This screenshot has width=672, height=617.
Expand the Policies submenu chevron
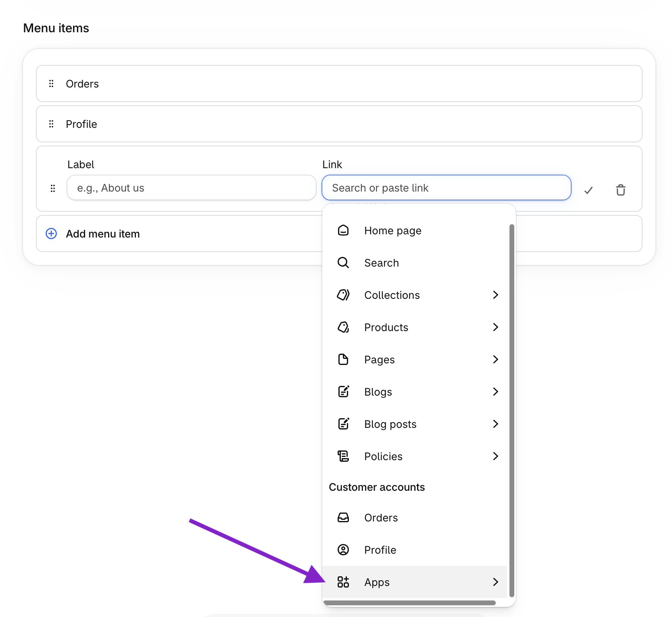coord(496,456)
